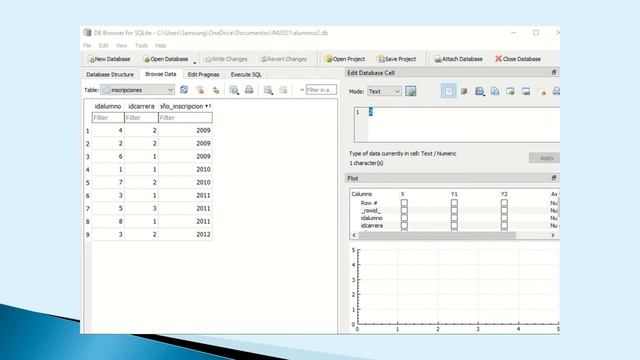The height and width of the screenshot is (360, 640).
Task: Click the Apply button
Action: [x=545, y=158]
